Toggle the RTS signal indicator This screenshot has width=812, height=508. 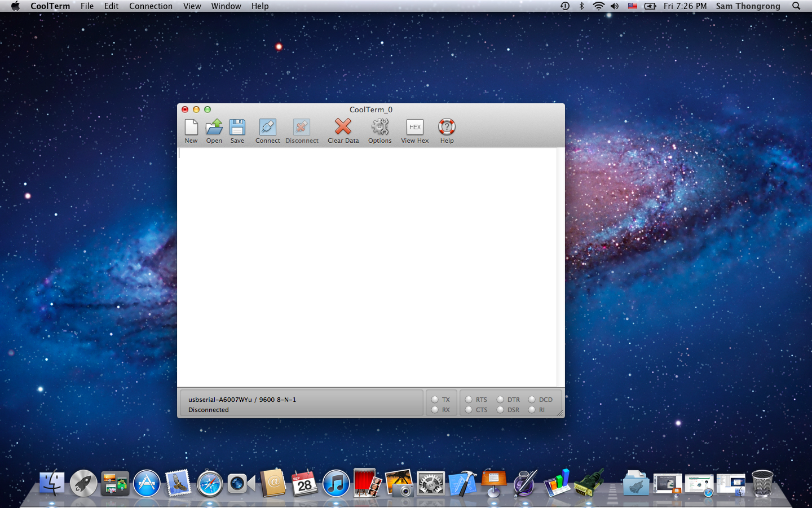click(x=469, y=400)
